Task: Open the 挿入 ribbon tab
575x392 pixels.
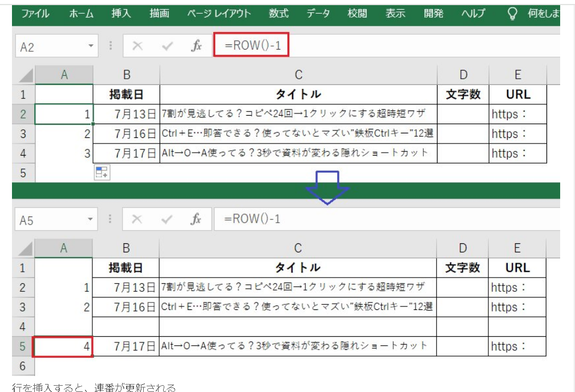Action: point(121,14)
